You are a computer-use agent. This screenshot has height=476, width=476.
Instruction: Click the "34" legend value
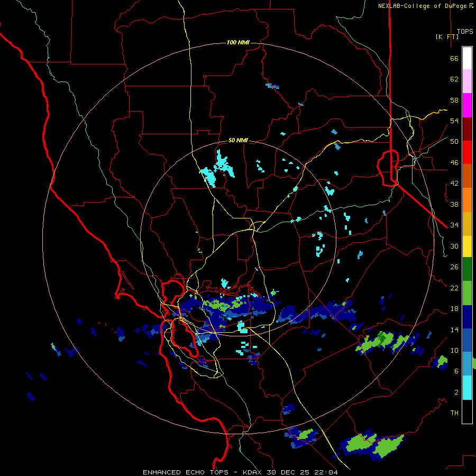click(454, 225)
